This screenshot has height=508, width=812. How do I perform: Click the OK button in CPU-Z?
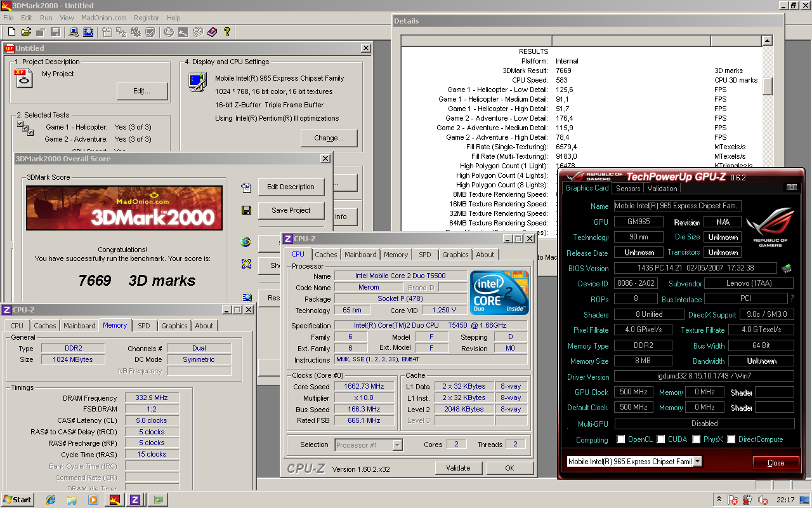(x=509, y=468)
